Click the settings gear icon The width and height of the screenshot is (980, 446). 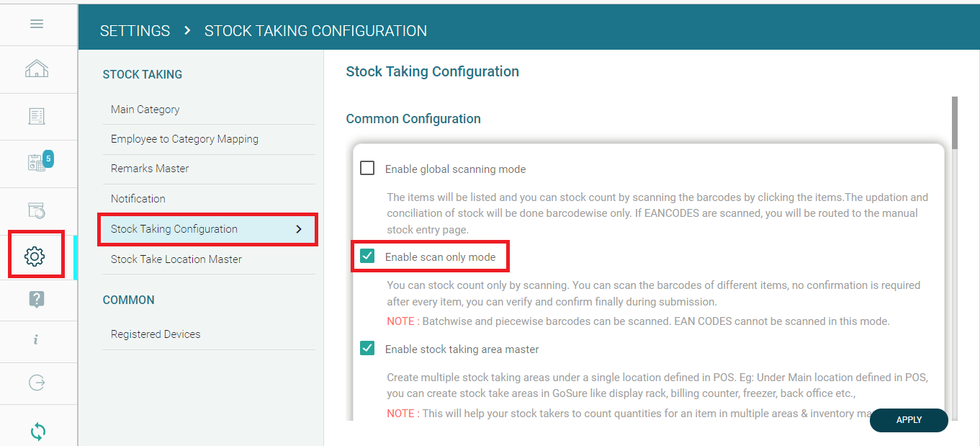[x=35, y=255]
